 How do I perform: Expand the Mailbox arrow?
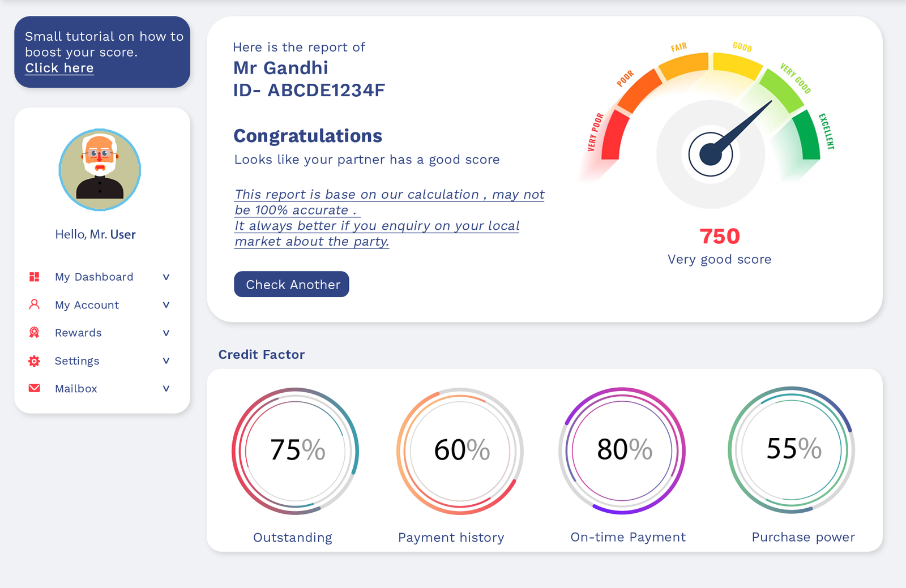pyautogui.click(x=166, y=388)
